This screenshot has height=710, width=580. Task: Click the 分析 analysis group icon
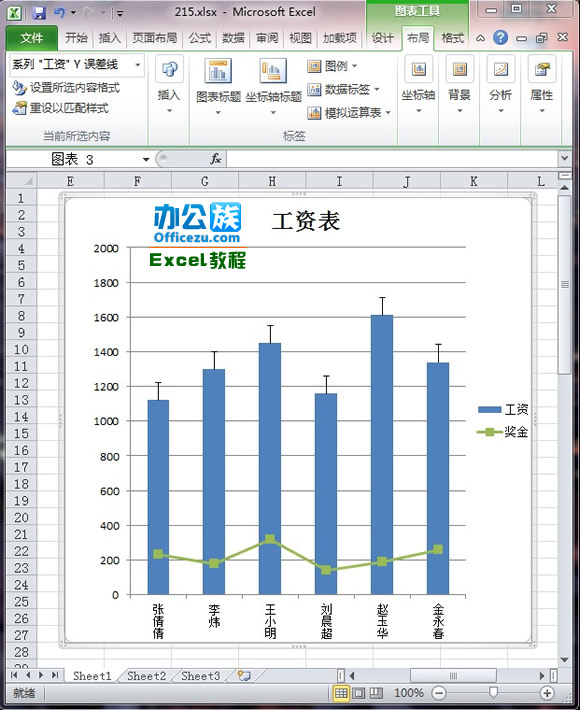click(501, 69)
